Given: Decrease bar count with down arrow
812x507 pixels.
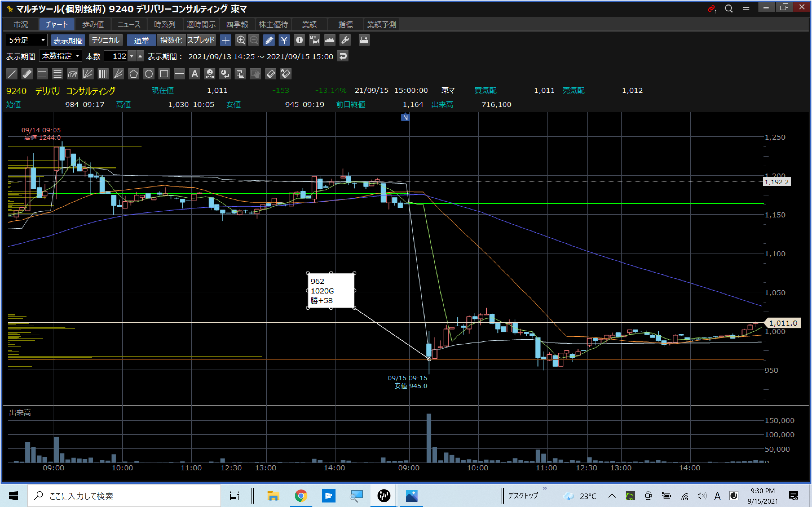Looking at the screenshot, I should click(132, 56).
